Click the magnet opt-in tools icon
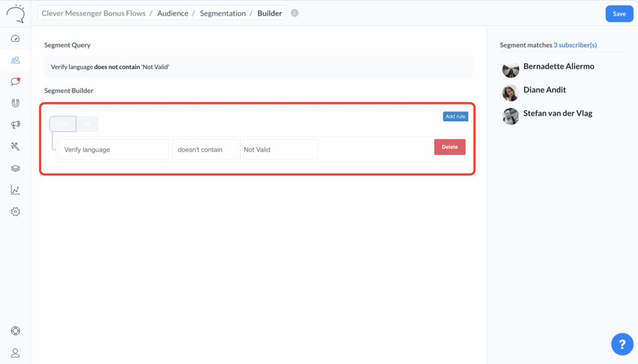 (x=15, y=103)
